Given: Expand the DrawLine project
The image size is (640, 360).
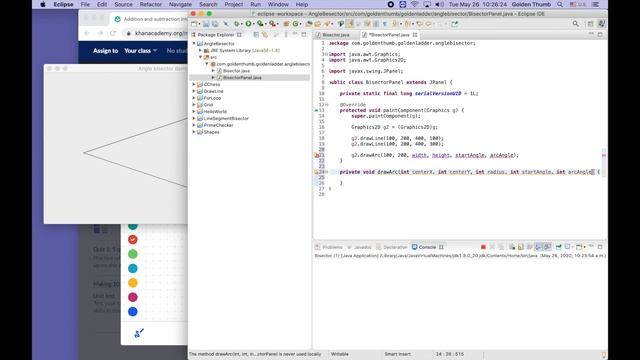Looking at the screenshot, I should (194, 91).
